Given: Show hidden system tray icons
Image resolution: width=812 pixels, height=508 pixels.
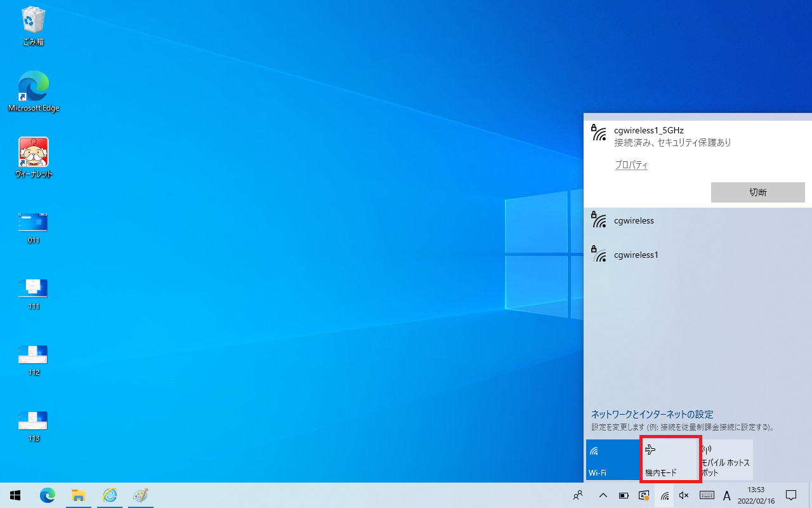Looking at the screenshot, I should pyautogui.click(x=603, y=495).
